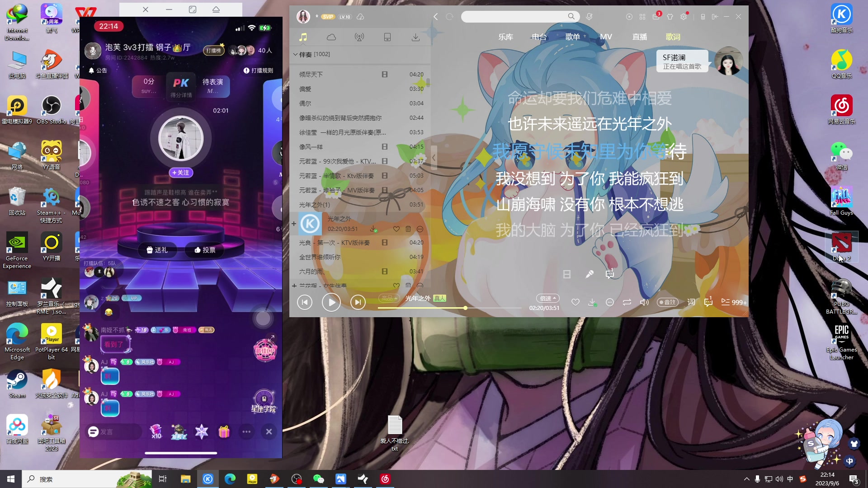Click the 送礼 gift button
Viewport: 868px width, 488px height.
coord(157,250)
